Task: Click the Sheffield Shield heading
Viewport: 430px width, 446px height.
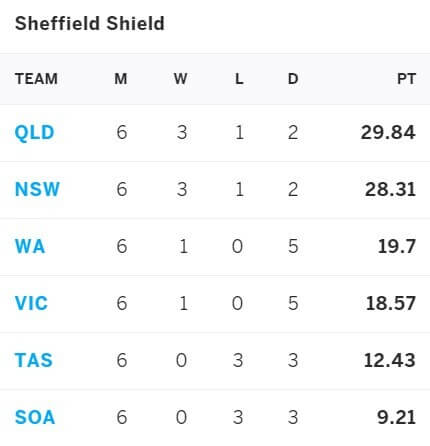Action: click(x=90, y=23)
